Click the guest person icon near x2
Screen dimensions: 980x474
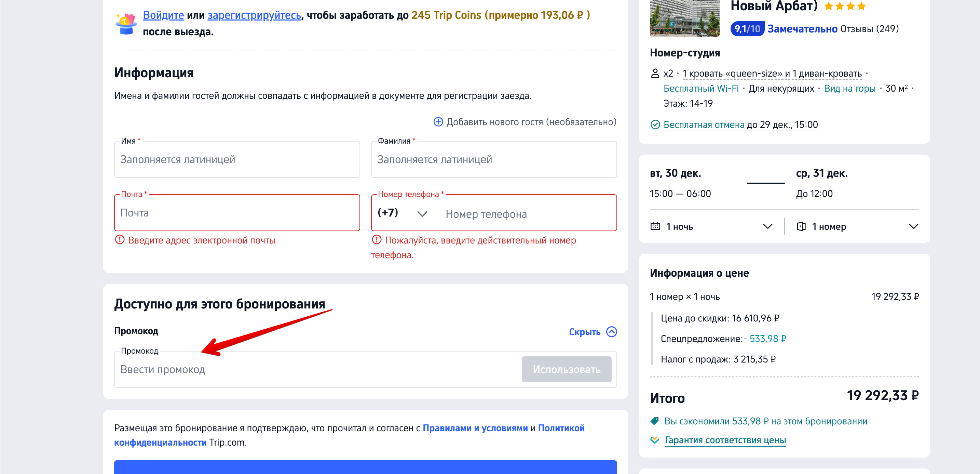point(655,73)
